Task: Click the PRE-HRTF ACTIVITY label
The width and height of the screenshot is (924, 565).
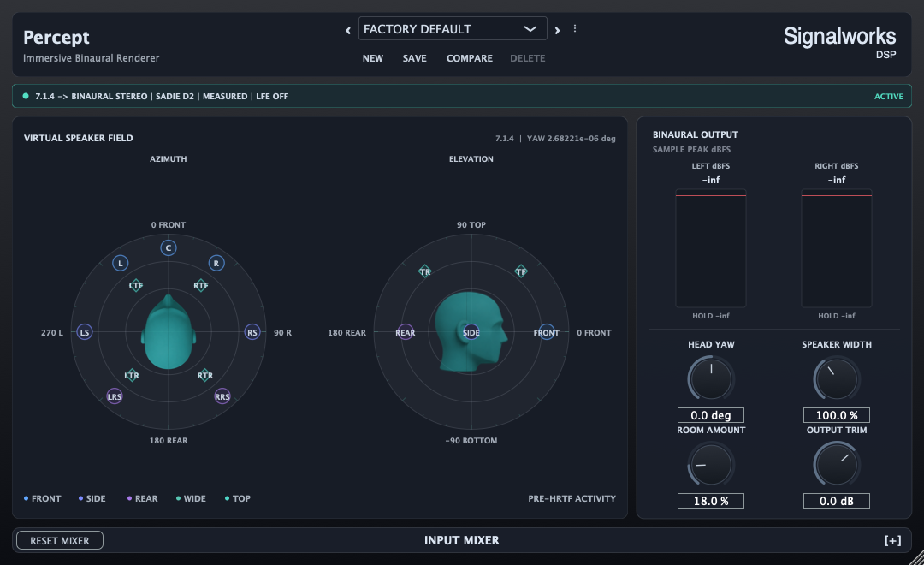Action: [572, 498]
